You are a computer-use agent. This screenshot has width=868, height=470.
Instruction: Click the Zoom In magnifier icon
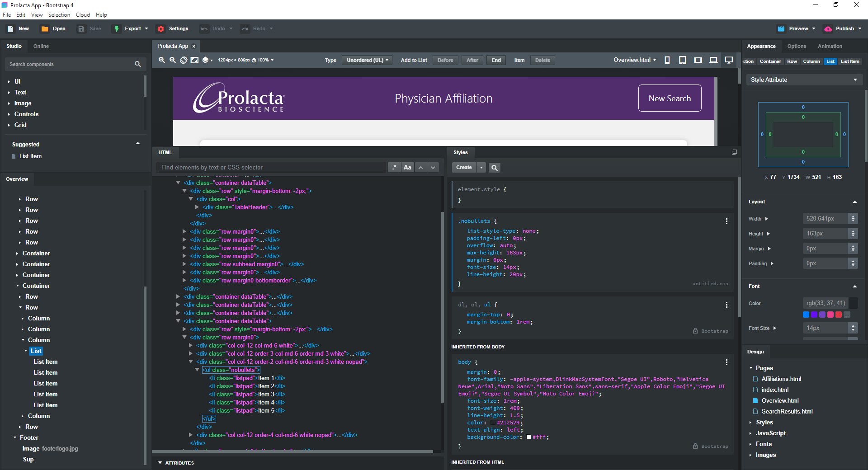point(161,60)
